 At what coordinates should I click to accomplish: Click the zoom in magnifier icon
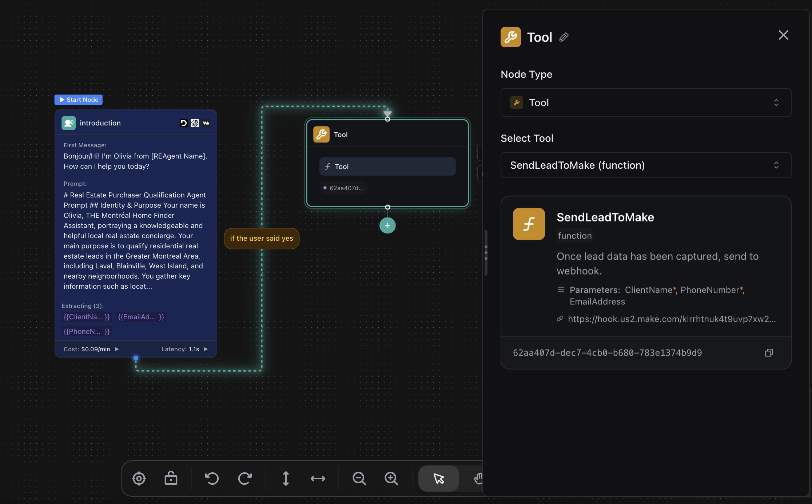[x=391, y=478]
